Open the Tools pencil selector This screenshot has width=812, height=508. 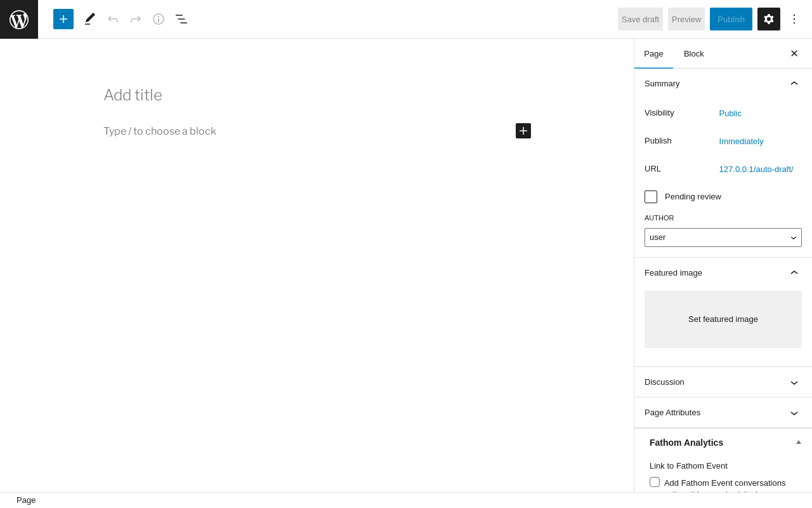(x=90, y=19)
